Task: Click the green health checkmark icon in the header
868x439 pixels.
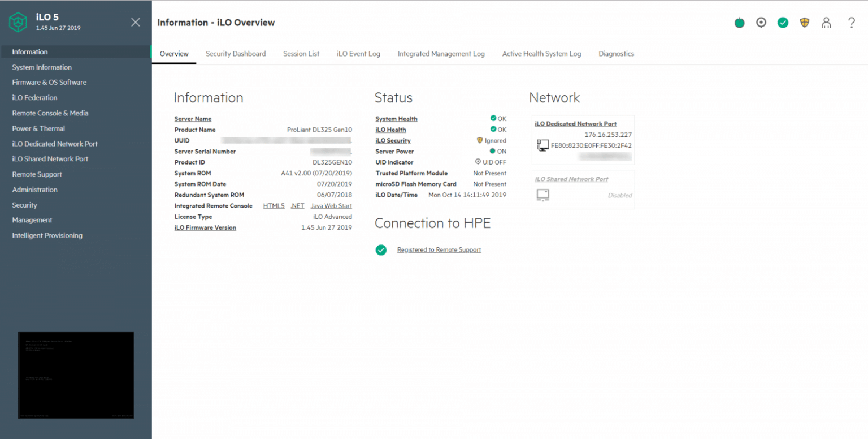Action: [783, 23]
